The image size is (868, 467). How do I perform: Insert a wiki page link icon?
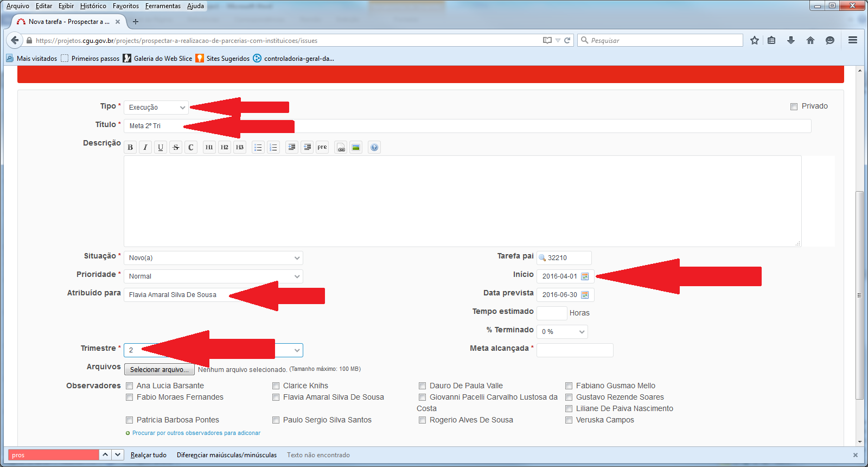point(341,147)
